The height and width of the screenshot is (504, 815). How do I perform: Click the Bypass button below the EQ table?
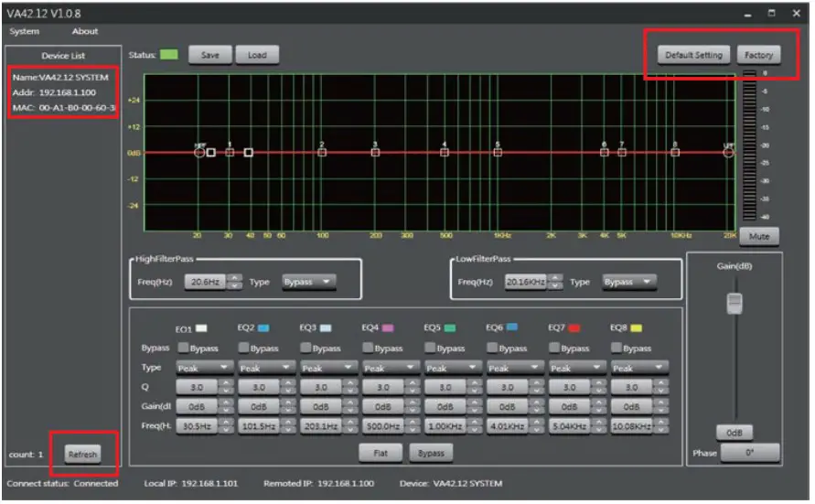click(x=431, y=453)
